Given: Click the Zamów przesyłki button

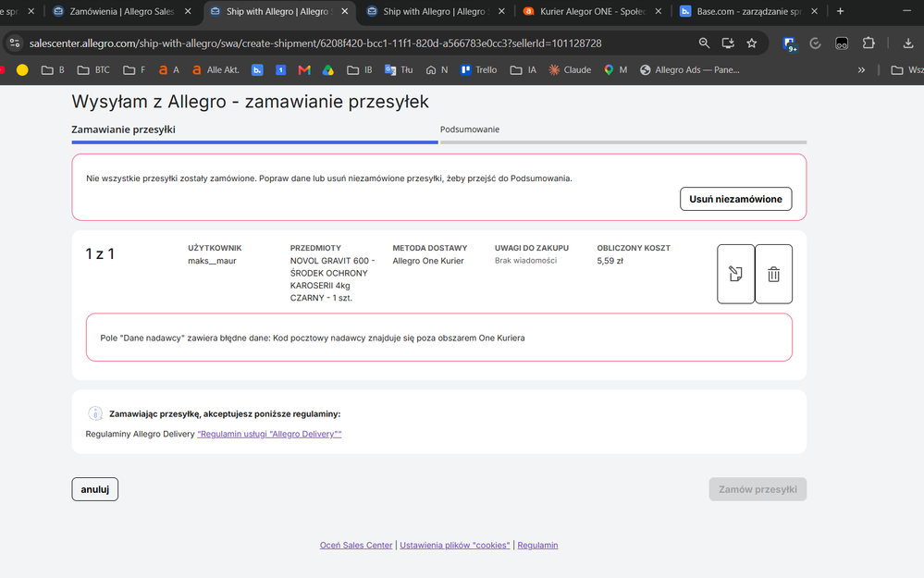Looking at the screenshot, I should (758, 489).
